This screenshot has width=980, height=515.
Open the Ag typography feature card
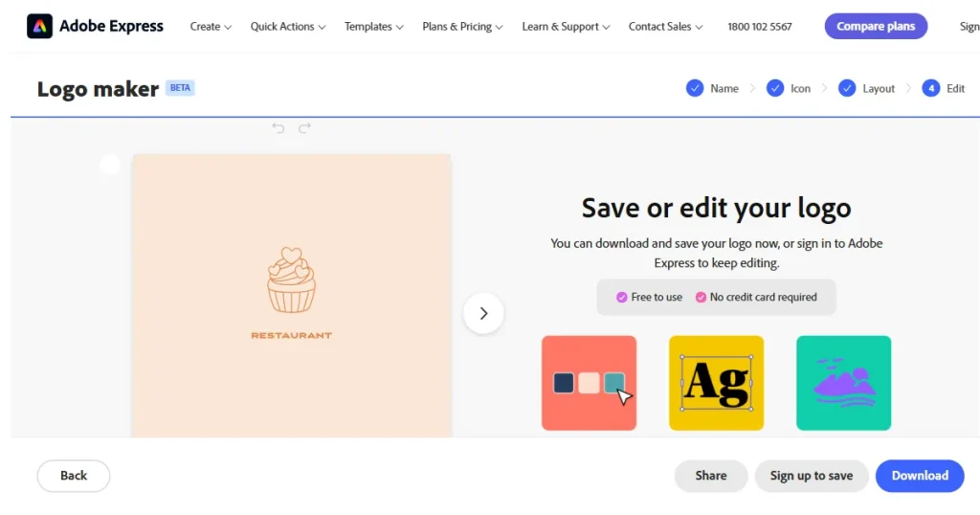716,383
